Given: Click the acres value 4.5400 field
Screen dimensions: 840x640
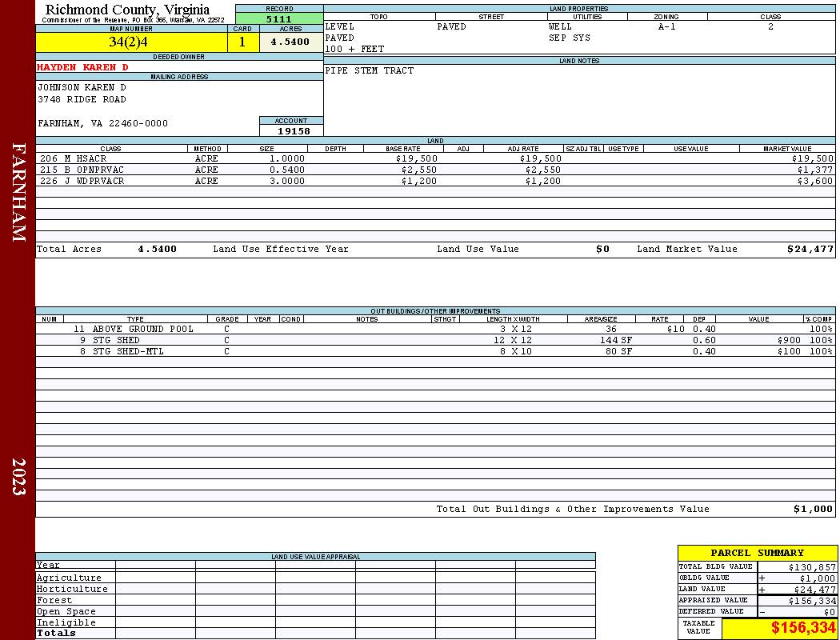Looking at the screenshot, I should (291, 42).
